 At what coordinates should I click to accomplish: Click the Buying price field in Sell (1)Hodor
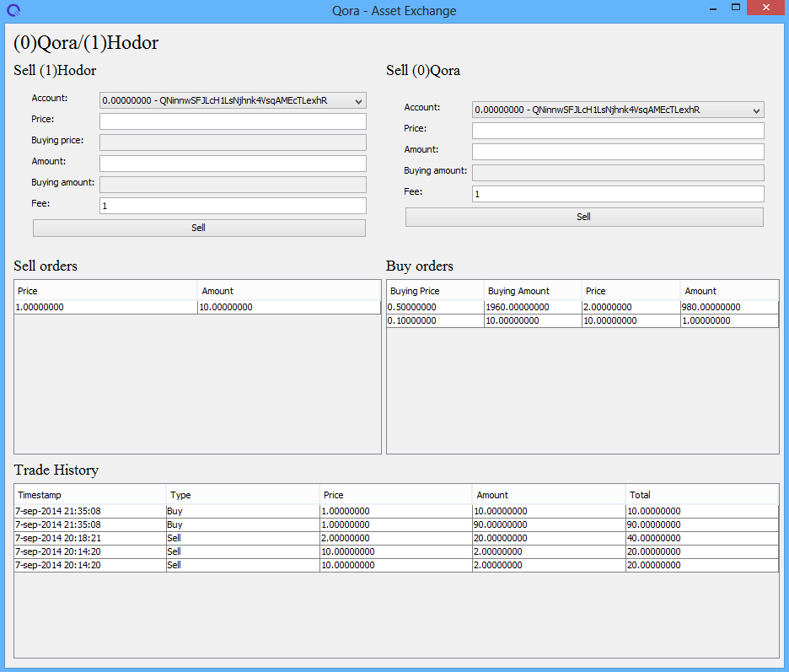(x=233, y=142)
